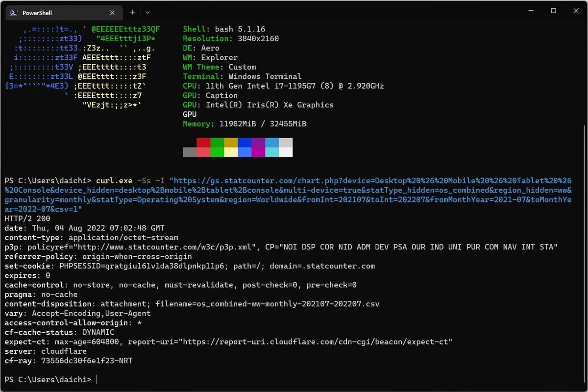Expand the new tab profile dropdown

click(x=147, y=12)
